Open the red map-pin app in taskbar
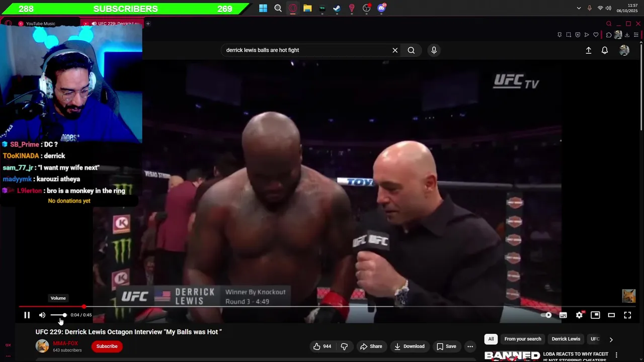The image size is (644, 362). coord(352,8)
